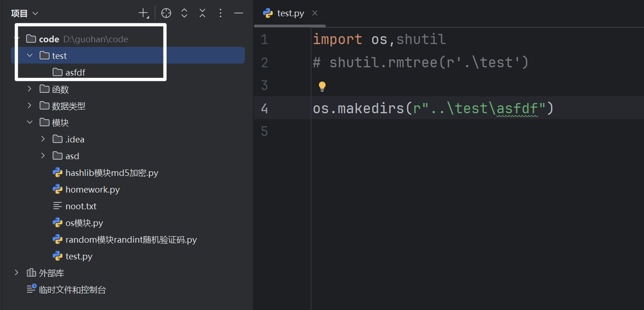This screenshot has height=310, width=644.
Task: Select the .idea folder
Action: coord(75,139)
